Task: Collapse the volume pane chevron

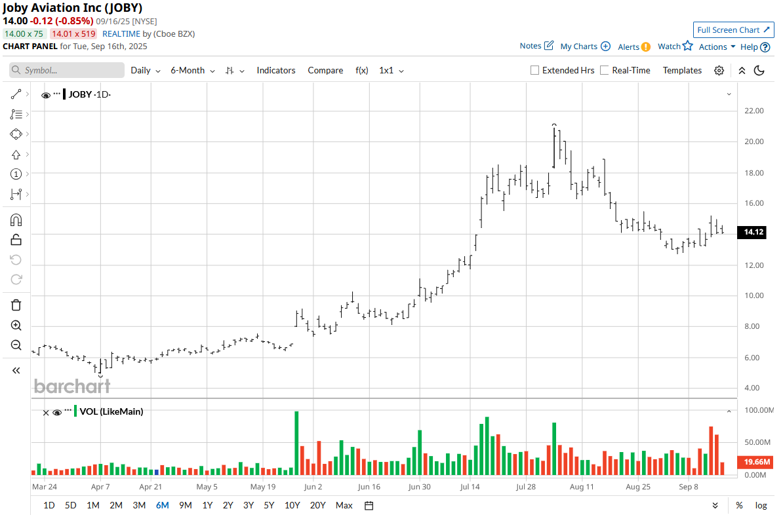Action: [x=729, y=411]
